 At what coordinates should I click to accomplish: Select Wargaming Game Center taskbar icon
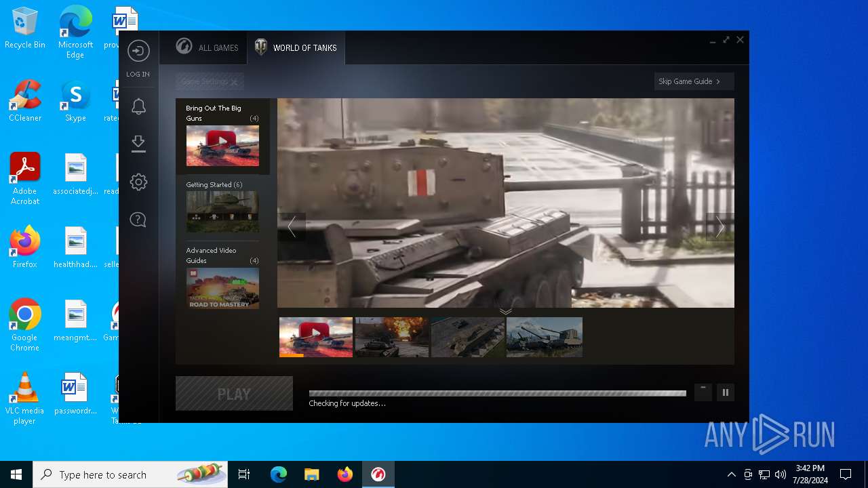click(378, 474)
